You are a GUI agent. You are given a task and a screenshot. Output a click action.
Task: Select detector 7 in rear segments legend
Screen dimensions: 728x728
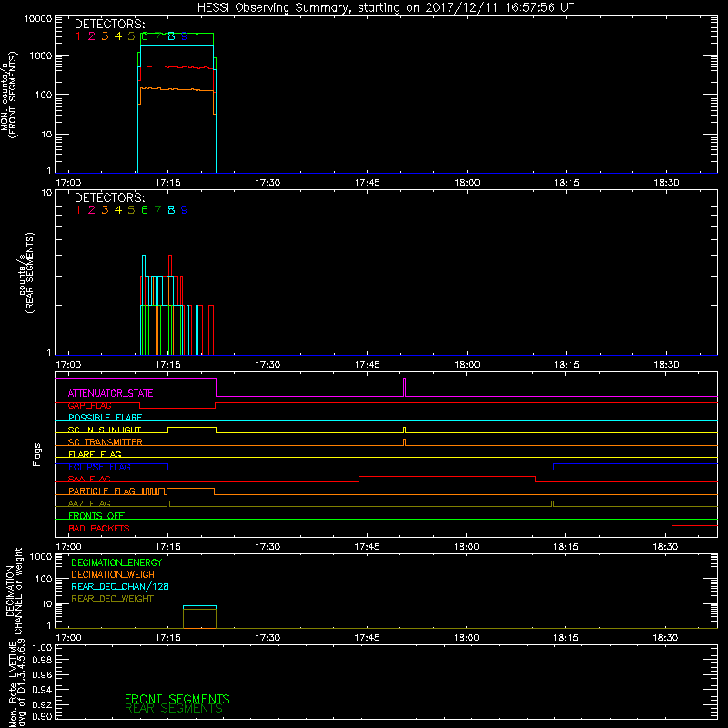pyautogui.click(x=157, y=210)
